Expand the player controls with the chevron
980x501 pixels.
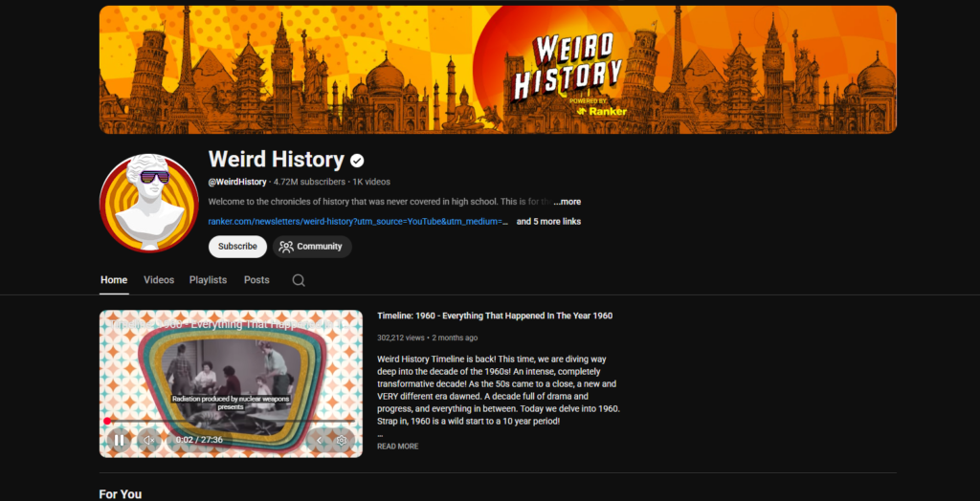click(320, 441)
